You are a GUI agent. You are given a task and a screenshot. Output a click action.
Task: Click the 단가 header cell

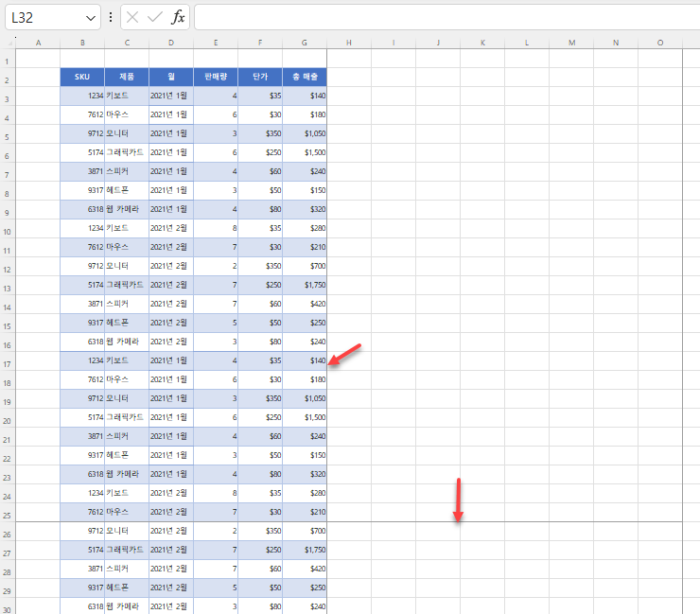click(260, 77)
